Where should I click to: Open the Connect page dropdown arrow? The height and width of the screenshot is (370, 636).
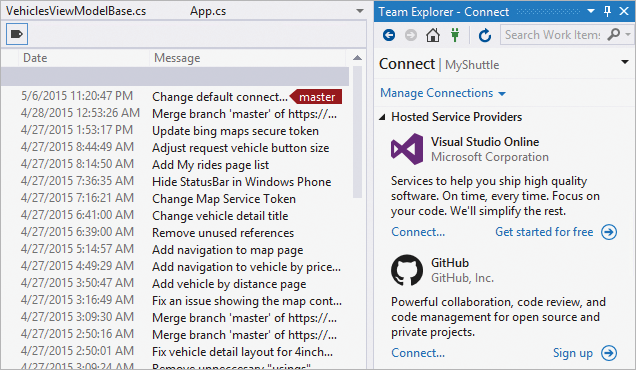tap(625, 62)
